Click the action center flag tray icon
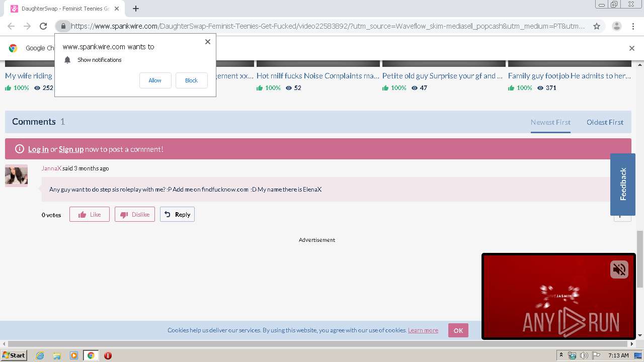This screenshot has height=362, width=644. click(x=596, y=355)
